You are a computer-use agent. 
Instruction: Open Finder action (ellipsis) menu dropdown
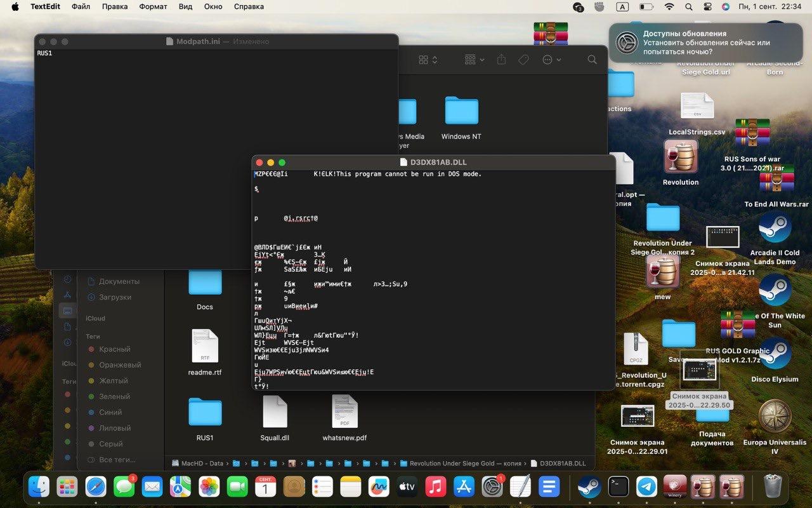tap(551, 59)
